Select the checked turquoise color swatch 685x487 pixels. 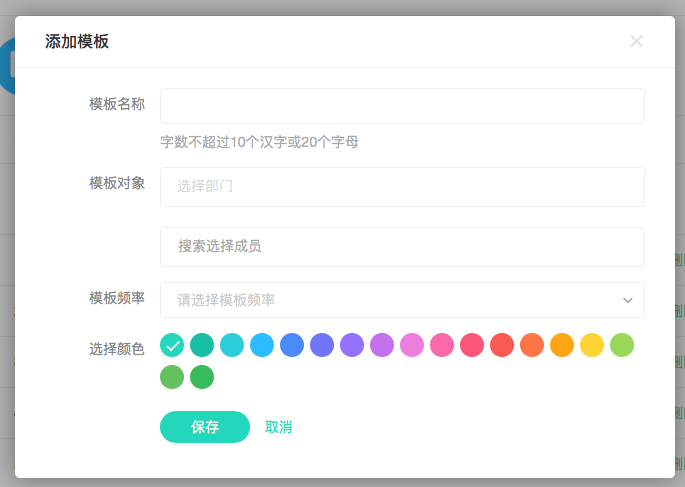[x=172, y=346]
